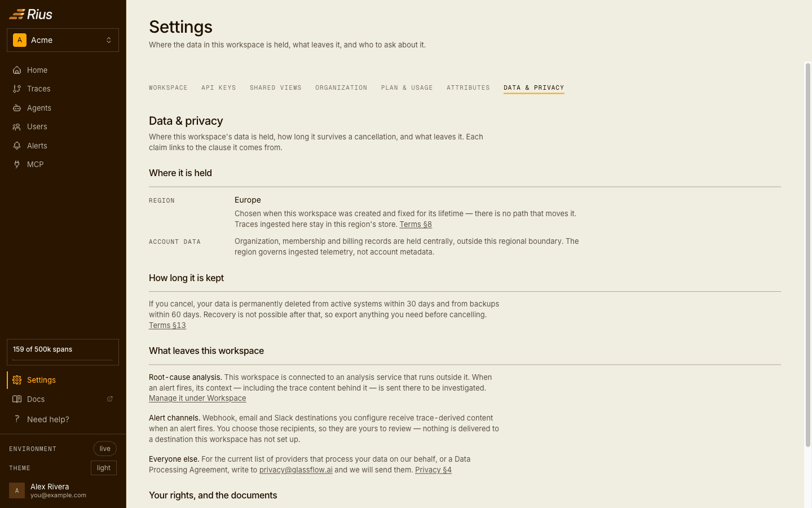Go to the Plan & Usage tab
812x508 pixels.
pyautogui.click(x=407, y=87)
